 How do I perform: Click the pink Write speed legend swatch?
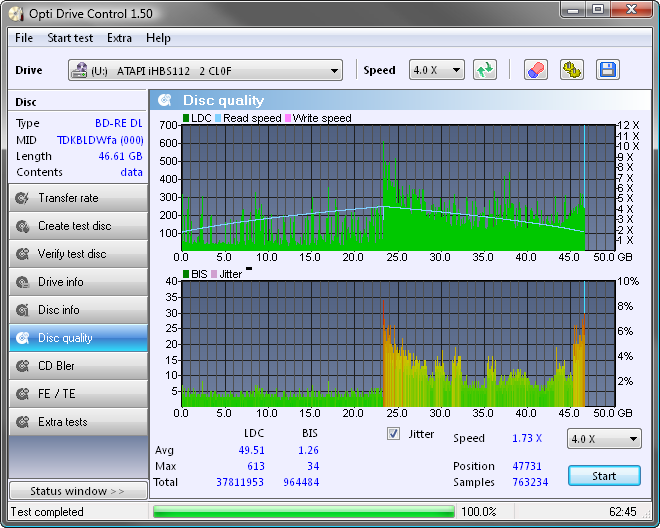[x=288, y=118]
